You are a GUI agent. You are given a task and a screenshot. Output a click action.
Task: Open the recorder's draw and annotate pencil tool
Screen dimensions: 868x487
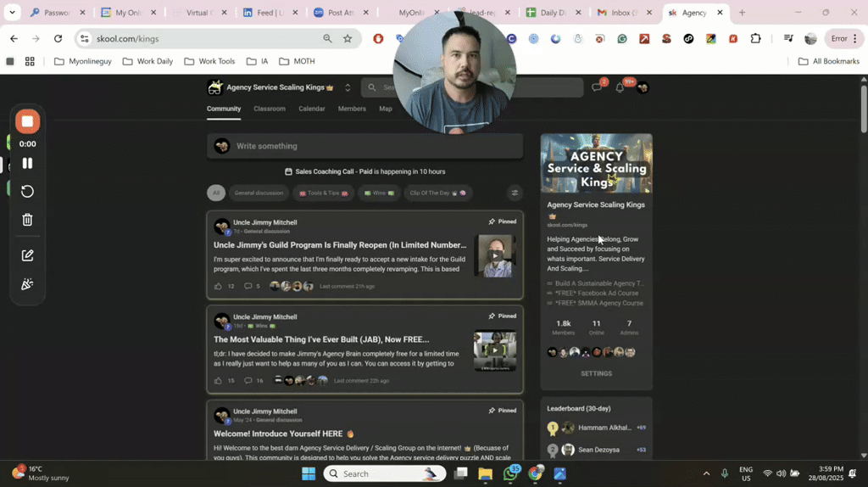click(x=27, y=255)
